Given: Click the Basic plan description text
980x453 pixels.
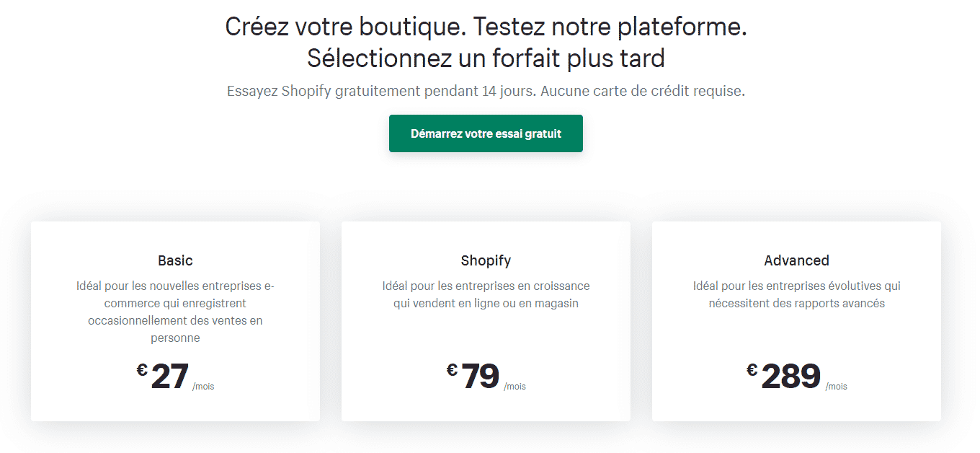Looking at the screenshot, I should pyautogui.click(x=175, y=312).
